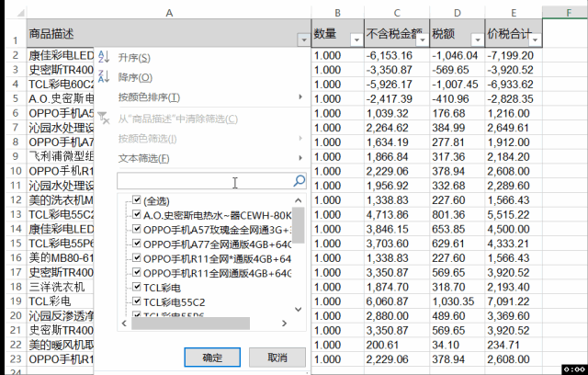Viewport: 588px width, 375px height.
Task: Click cell with value 234.71
Action: coord(514,345)
